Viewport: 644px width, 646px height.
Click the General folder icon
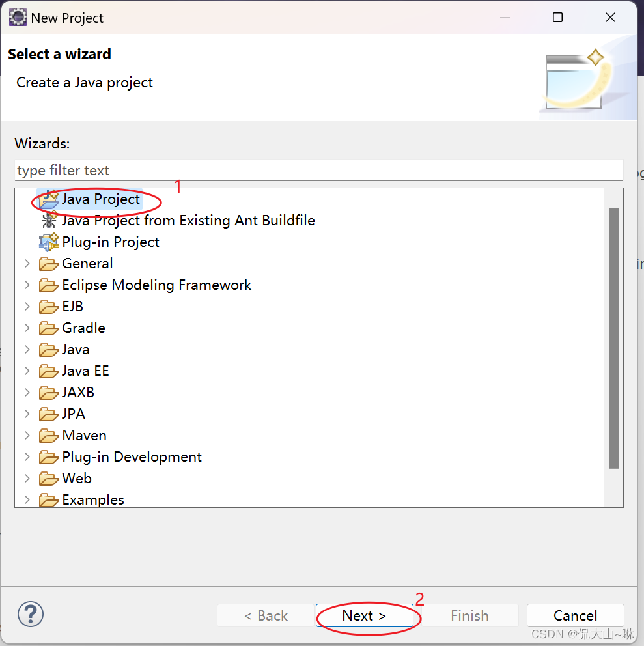[49, 264]
